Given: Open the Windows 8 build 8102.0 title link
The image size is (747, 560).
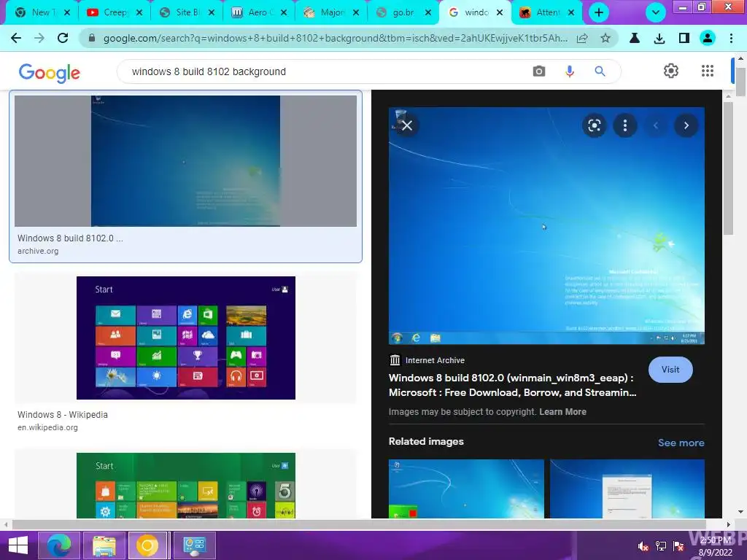Looking at the screenshot, I should coord(512,385).
